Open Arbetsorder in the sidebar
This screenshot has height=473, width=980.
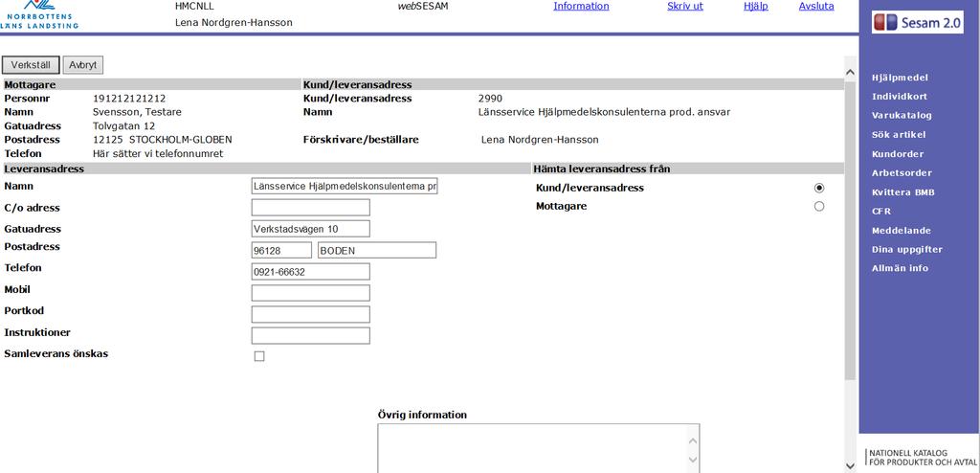(x=902, y=172)
